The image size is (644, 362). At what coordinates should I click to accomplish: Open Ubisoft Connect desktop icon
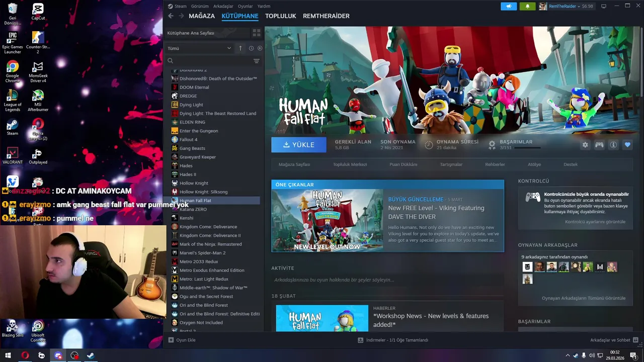(x=38, y=331)
